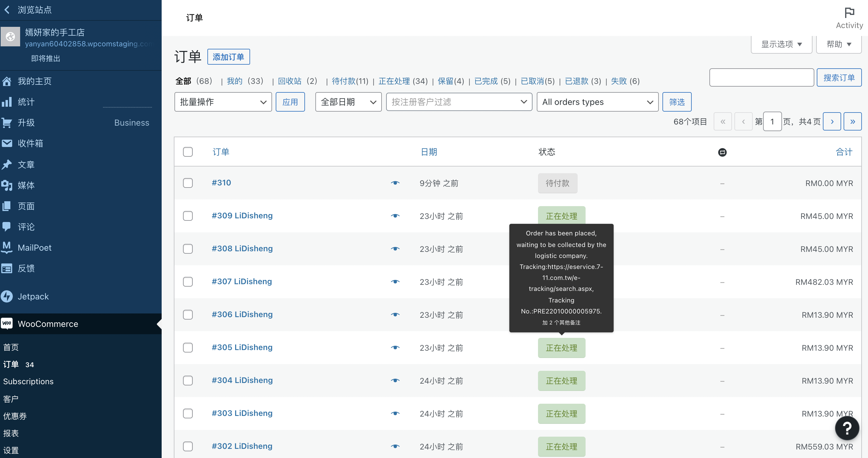Check the box for order #306

[188, 315]
